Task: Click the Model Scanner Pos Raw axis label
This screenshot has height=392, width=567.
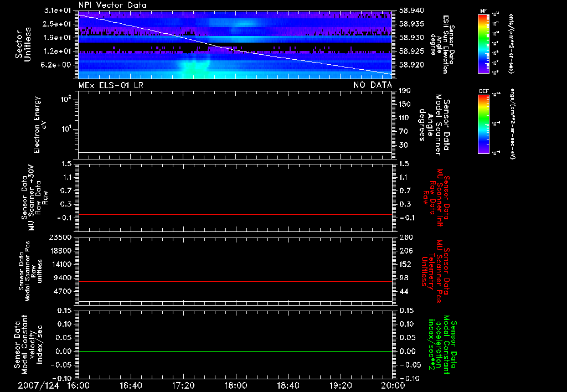Action: coord(30,271)
